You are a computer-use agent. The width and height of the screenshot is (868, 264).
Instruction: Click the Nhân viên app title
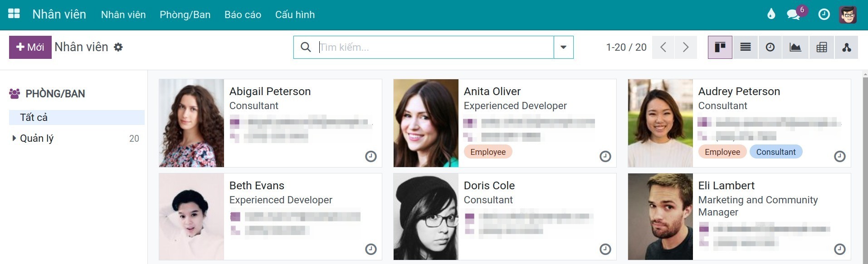(59, 14)
